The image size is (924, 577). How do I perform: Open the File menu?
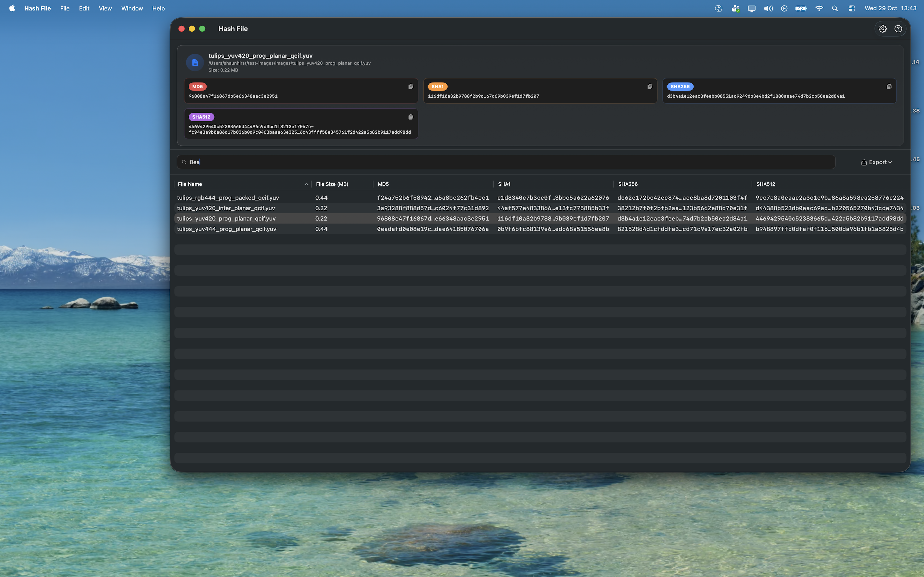[64, 8]
